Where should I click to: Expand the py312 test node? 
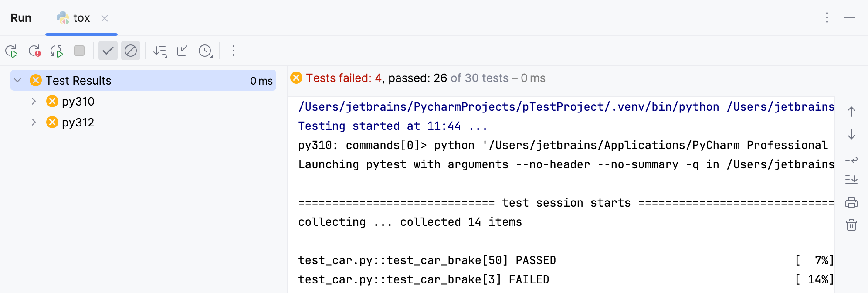(34, 122)
